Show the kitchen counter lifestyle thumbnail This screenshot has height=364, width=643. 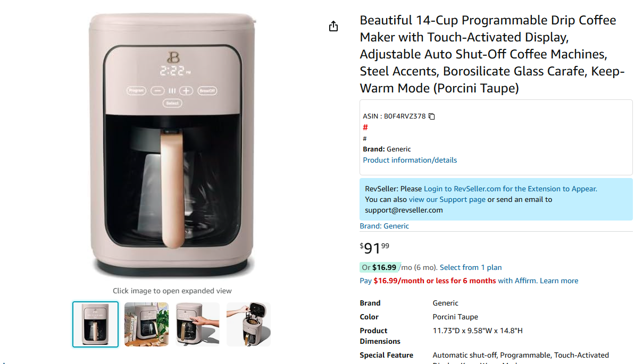(x=146, y=324)
